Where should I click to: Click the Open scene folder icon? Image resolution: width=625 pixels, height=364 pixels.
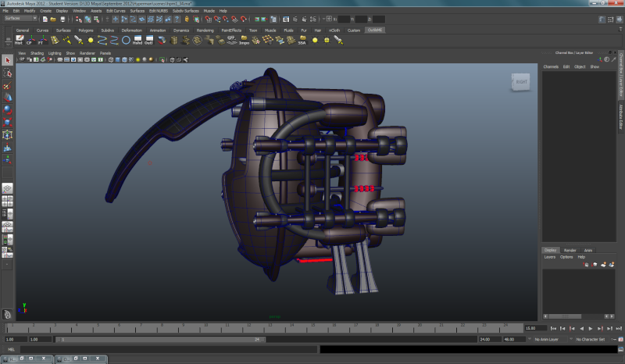pos(53,19)
